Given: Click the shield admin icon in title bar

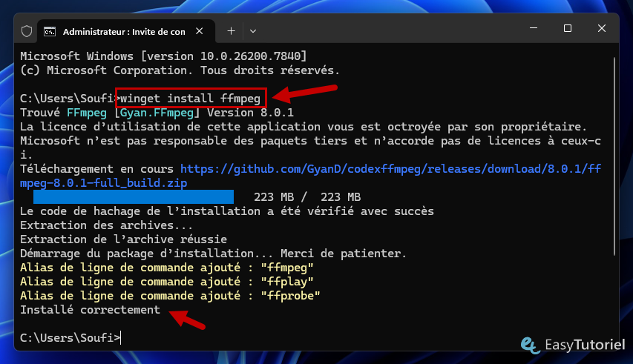Looking at the screenshot, I should (27, 31).
